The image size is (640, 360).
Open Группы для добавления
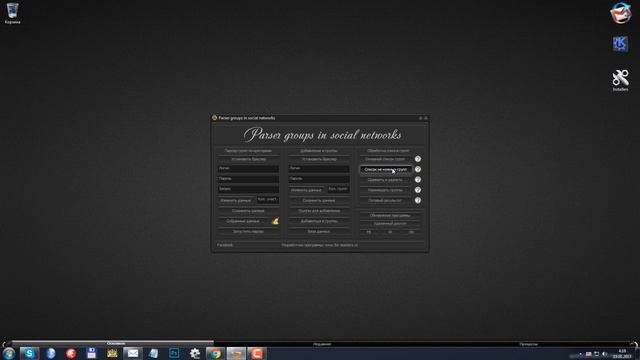coord(319,211)
